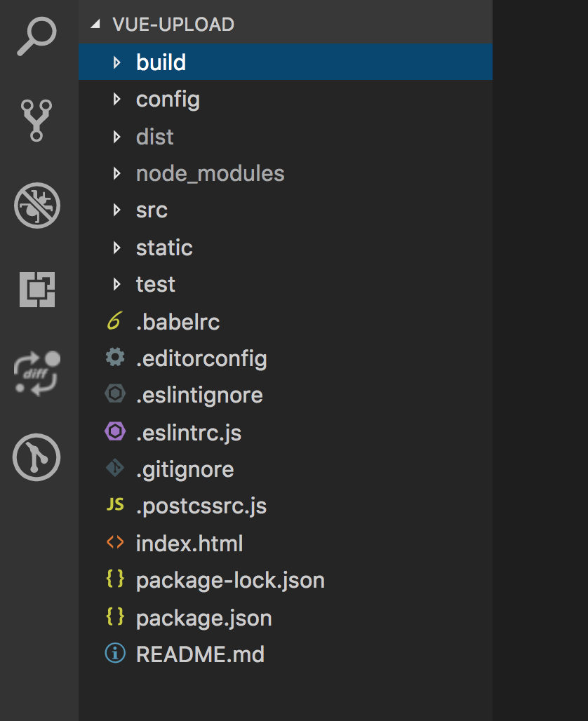
Task: Expand the build folder arrow
Action: pyautogui.click(x=117, y=62)
